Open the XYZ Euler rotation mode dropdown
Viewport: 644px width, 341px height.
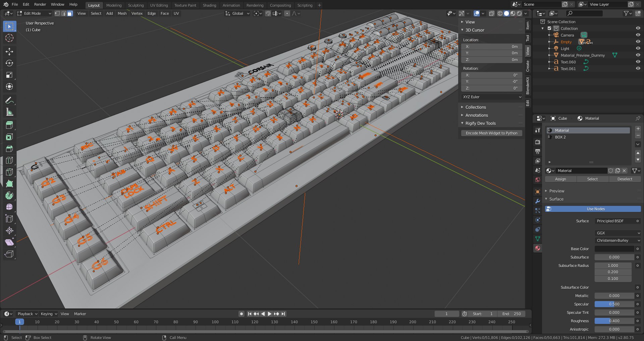point(492,97)
